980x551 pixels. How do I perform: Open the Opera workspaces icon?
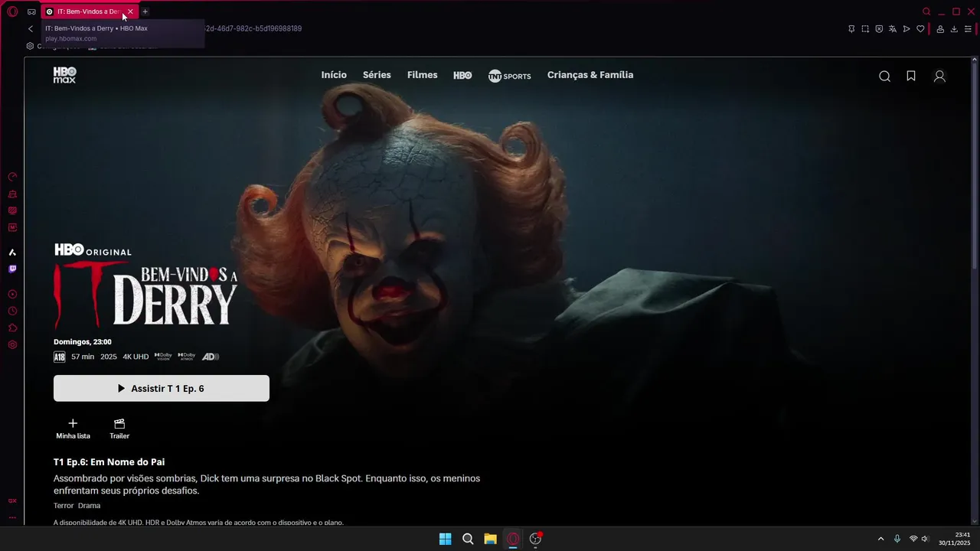(31, 11)
